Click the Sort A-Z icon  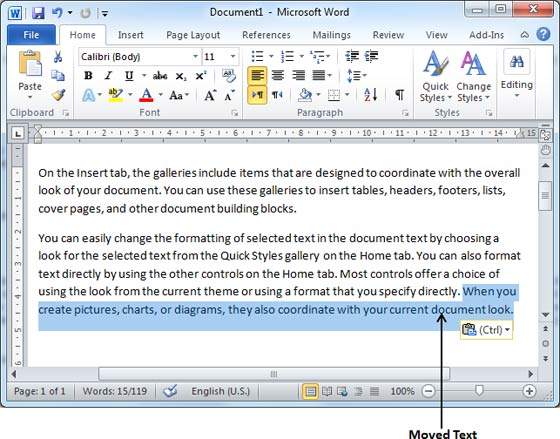(x=370, y=95)
